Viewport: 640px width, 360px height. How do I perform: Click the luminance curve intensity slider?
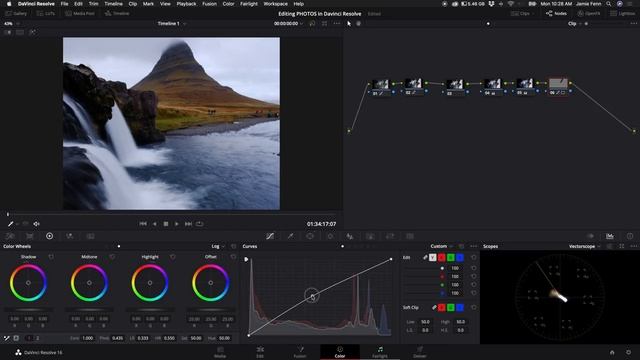pos(423,268)
